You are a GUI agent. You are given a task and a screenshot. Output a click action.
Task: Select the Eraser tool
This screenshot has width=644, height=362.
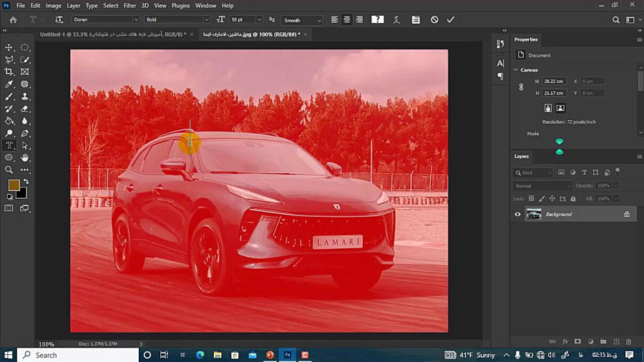pos(24,109)
